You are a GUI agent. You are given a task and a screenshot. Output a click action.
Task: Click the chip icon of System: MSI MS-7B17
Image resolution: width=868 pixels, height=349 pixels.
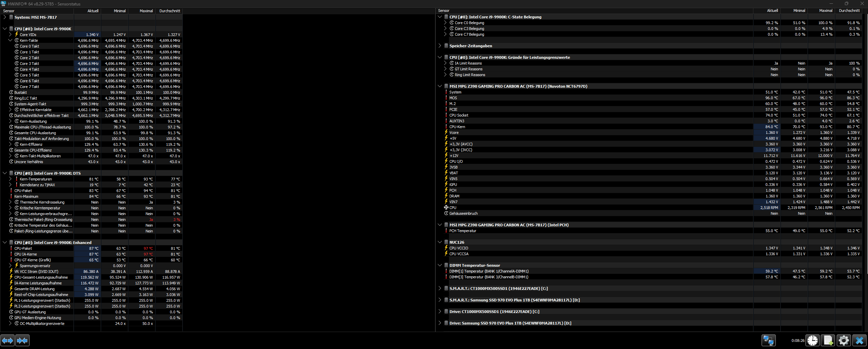click(x=11, y=17)
